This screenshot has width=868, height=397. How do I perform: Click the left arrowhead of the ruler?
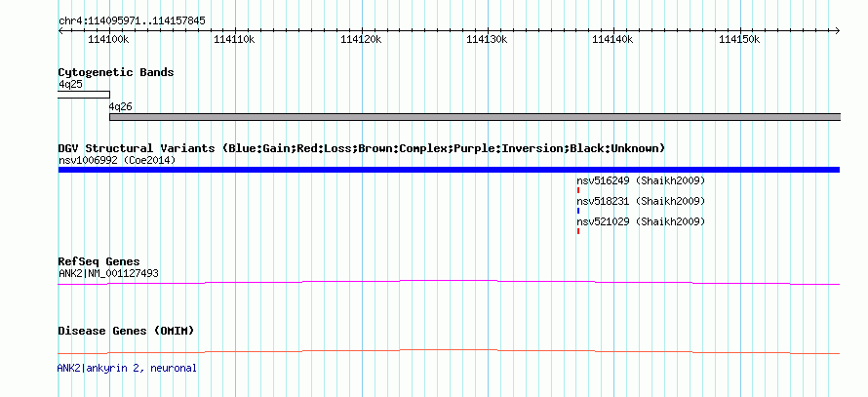point(60,30)
